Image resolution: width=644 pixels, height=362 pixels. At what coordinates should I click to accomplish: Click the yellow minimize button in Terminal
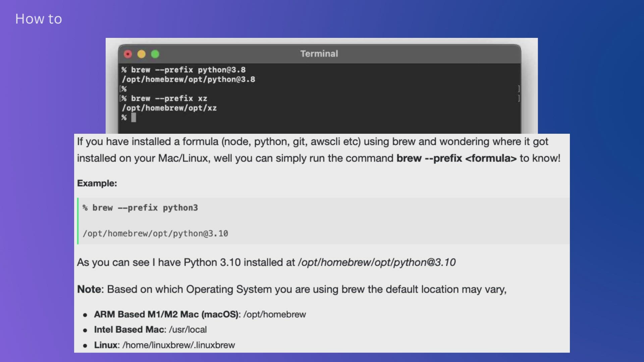142,54
